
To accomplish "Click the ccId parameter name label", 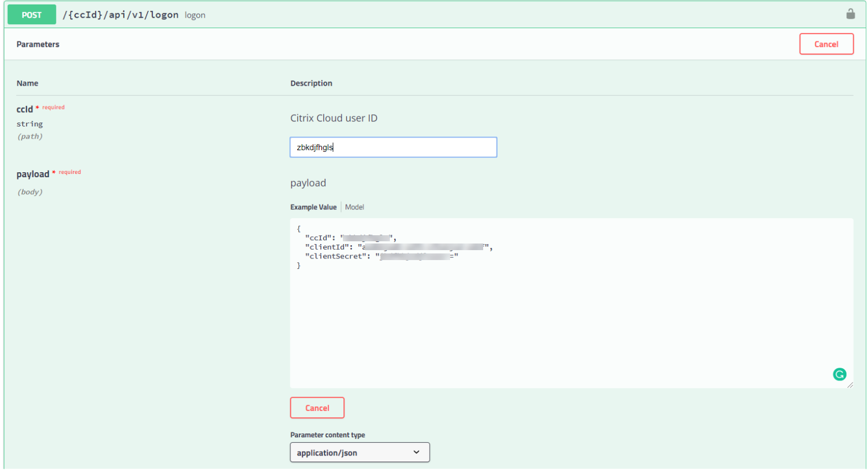I will [24, 109].
